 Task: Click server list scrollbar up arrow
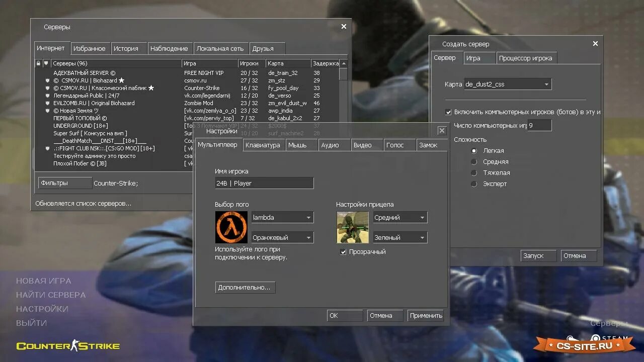[344, 63]
